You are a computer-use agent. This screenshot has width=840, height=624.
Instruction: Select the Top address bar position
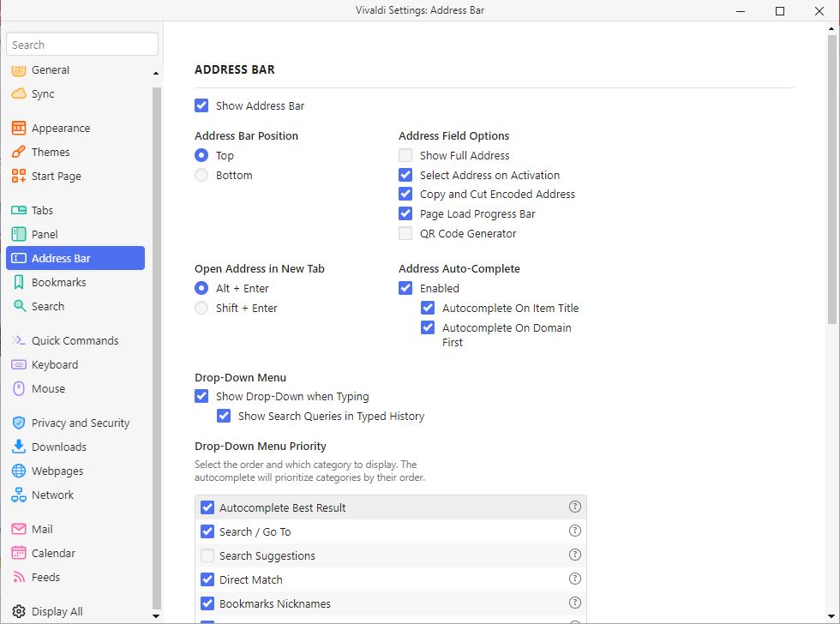point(201,155)
